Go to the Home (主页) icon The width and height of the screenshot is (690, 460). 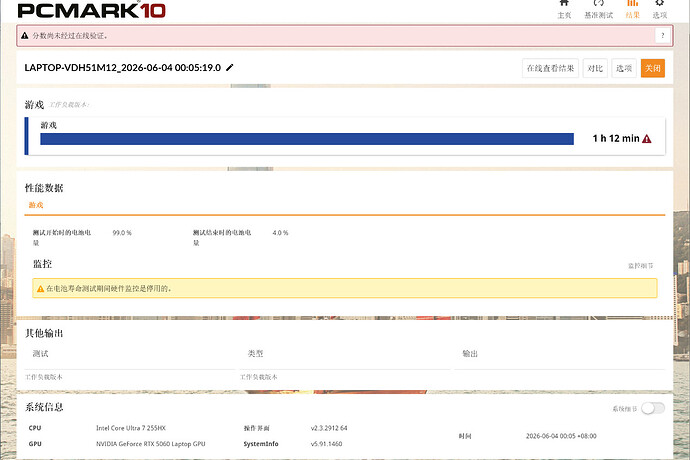coord(564,3)
